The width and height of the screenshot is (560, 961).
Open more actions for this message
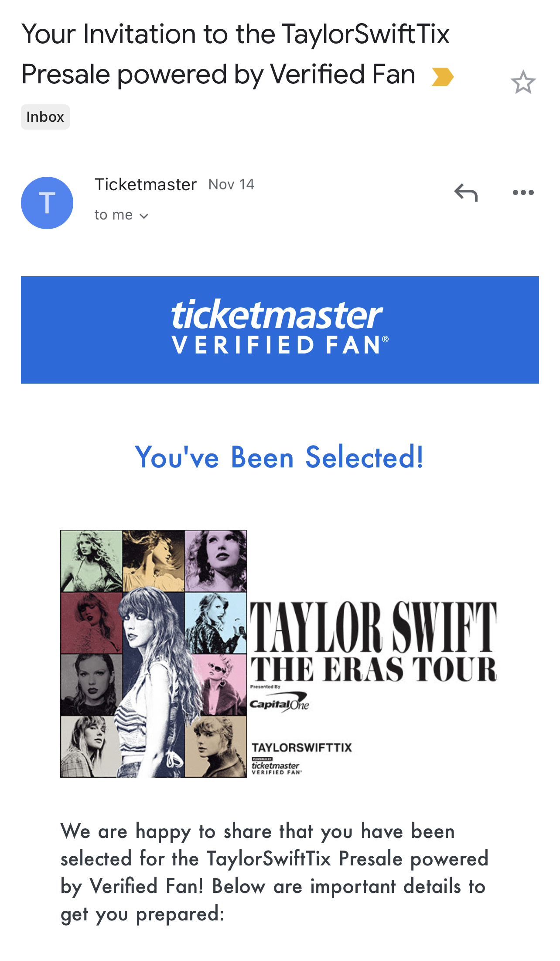click(523, 192)
